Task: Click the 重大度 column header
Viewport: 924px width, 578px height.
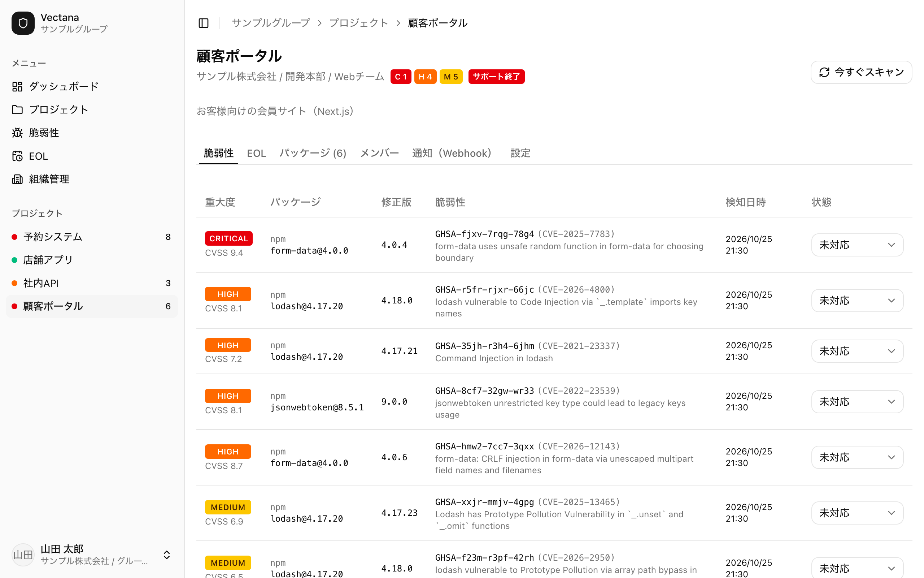Action: [220, 202]
